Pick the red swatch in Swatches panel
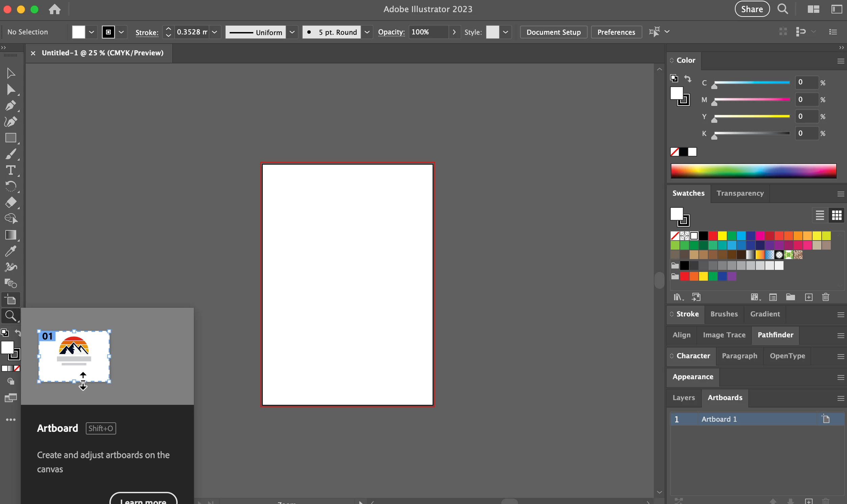Image resolution: width=847 pixels, height=504 pixels. click(713, 236)
